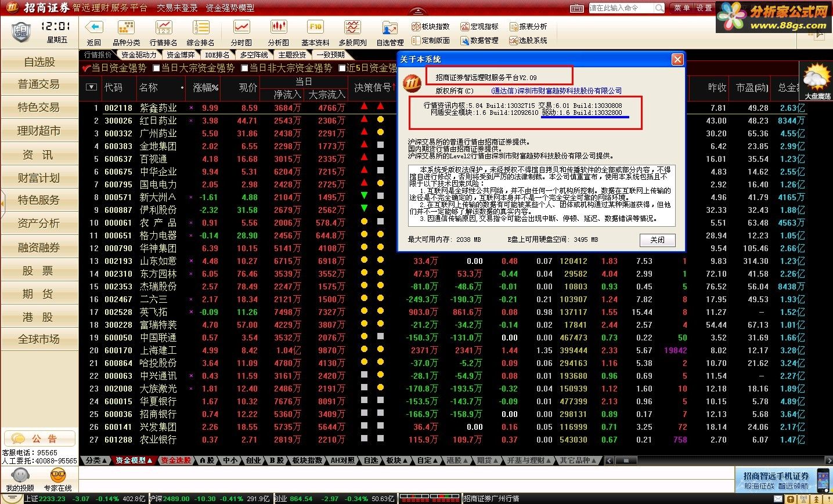Switch to the 资金驱动力 tab
Image resolution: width=833 pixels, height=504 pixels.
coord(138,55)
